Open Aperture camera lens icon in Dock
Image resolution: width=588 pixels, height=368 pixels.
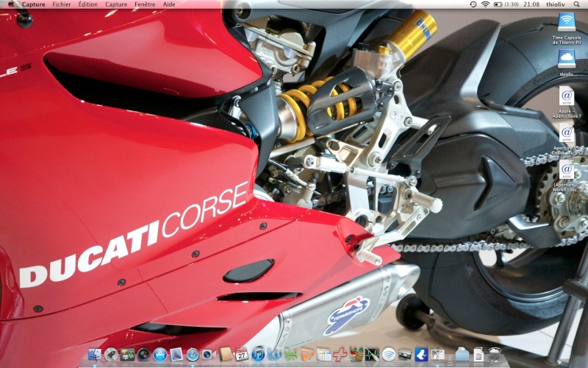(x=143, y=354)
